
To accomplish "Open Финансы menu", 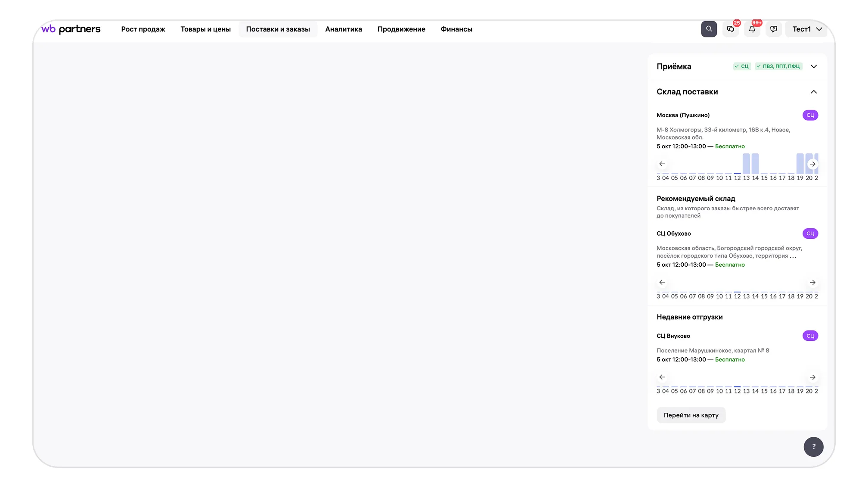I will coord(456,29).
